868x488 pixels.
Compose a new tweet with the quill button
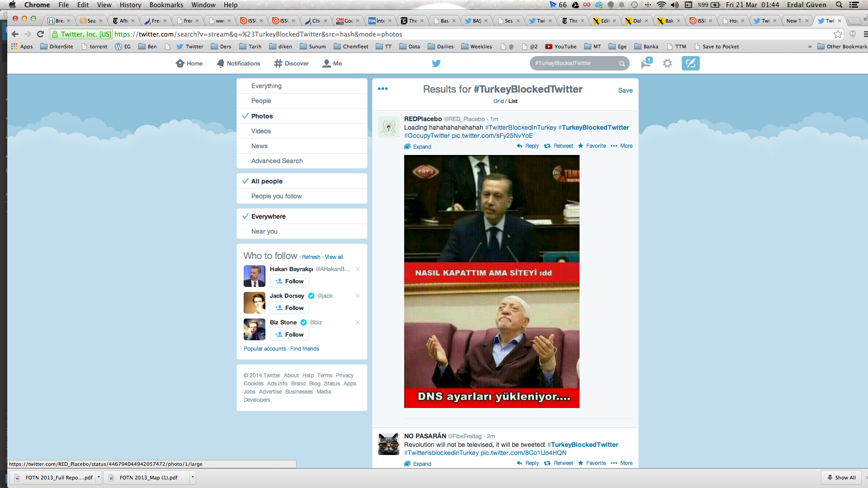(x=690, y=63)
